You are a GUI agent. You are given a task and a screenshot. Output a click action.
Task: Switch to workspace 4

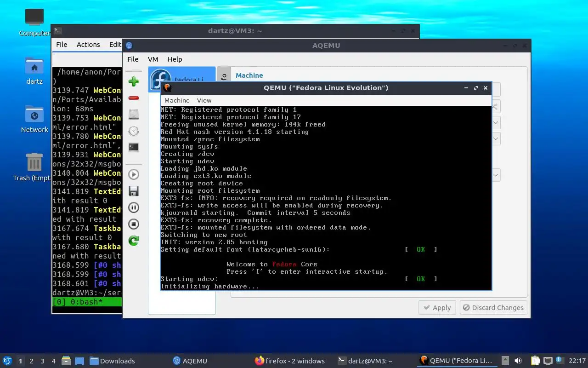tap(53, 361)
